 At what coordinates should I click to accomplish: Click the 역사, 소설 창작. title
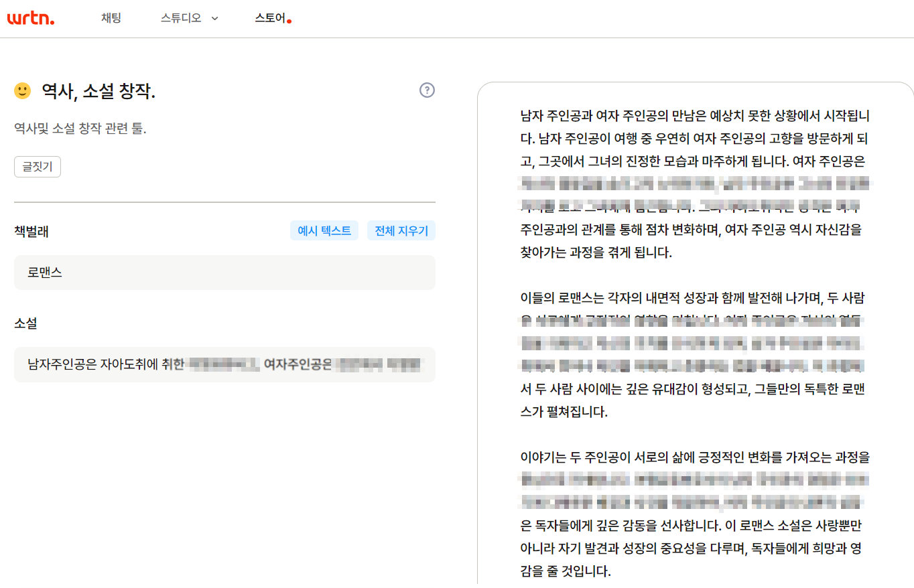[99, 91]
